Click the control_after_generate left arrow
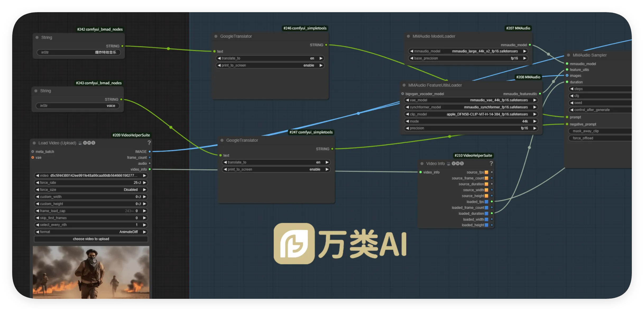Image resolution: width=644 pixels, height=311 pixels. tap(572, 110)
